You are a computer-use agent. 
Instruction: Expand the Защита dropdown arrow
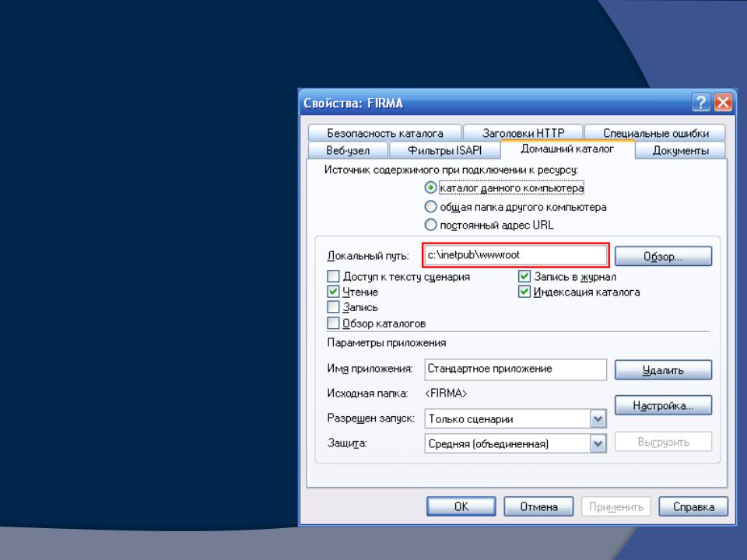[598, 444]
